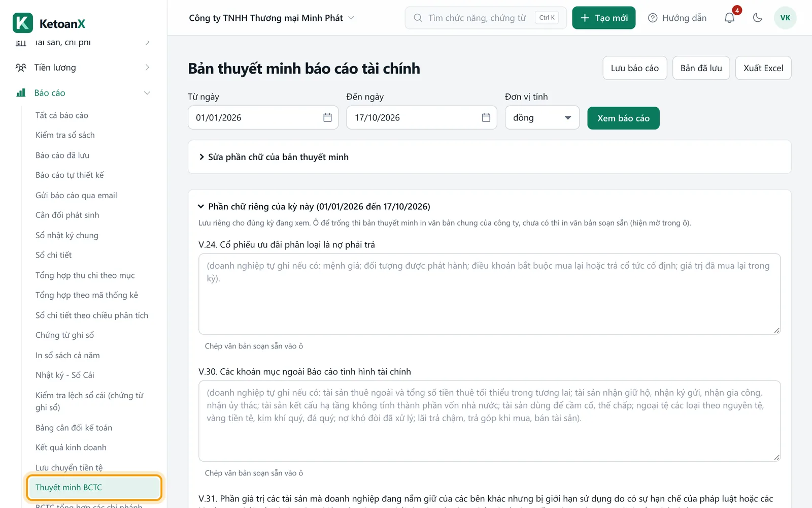This screenshot has width=812, height=508.
Task: Open Sổ nhật ký chung report
Action: click(x=67, y=235)
